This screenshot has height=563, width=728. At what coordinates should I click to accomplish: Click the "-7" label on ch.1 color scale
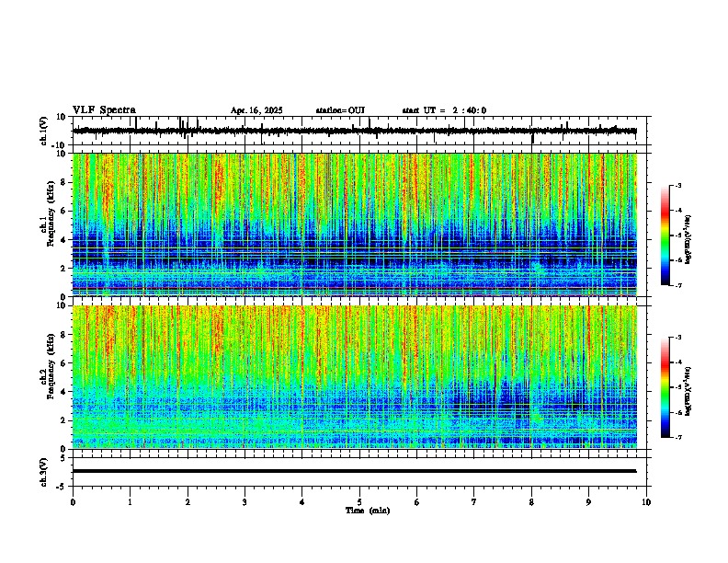(x=678, y=285)
